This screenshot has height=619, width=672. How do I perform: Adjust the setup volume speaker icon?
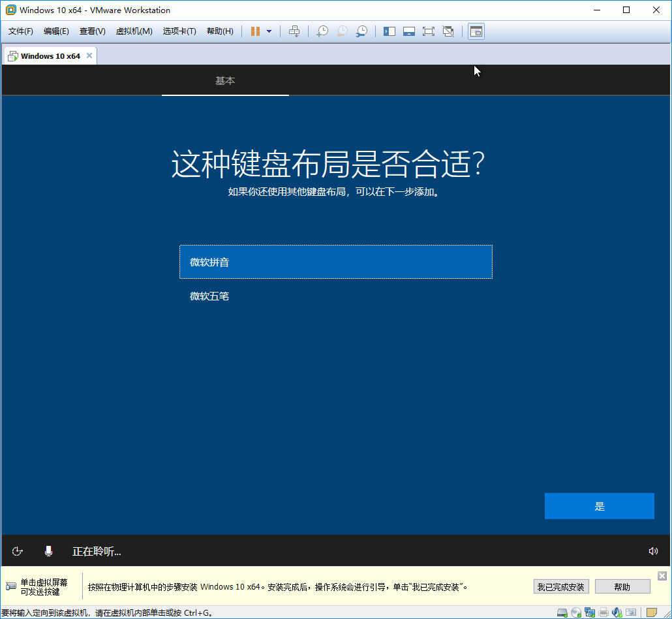click(x=653, y=551)
